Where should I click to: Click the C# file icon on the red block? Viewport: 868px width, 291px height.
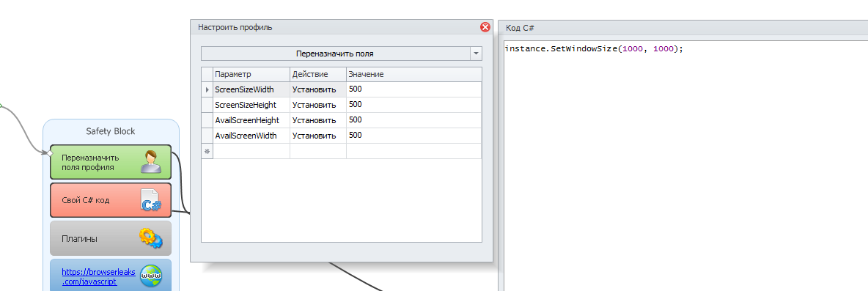pyautogui.click(x=150, y=199)
